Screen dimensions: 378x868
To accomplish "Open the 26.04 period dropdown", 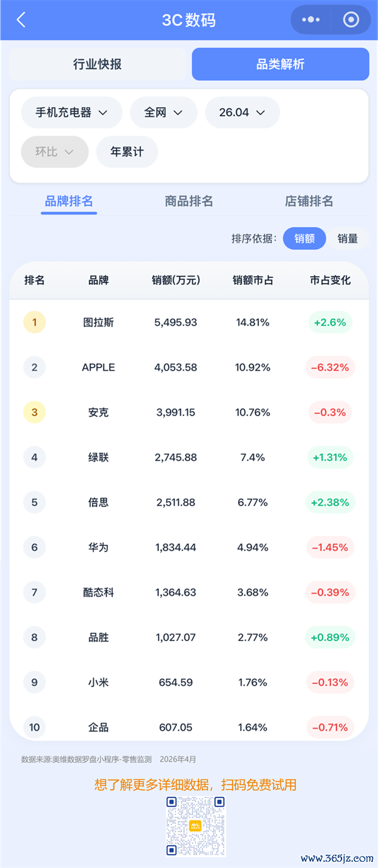I will (242, 113).
